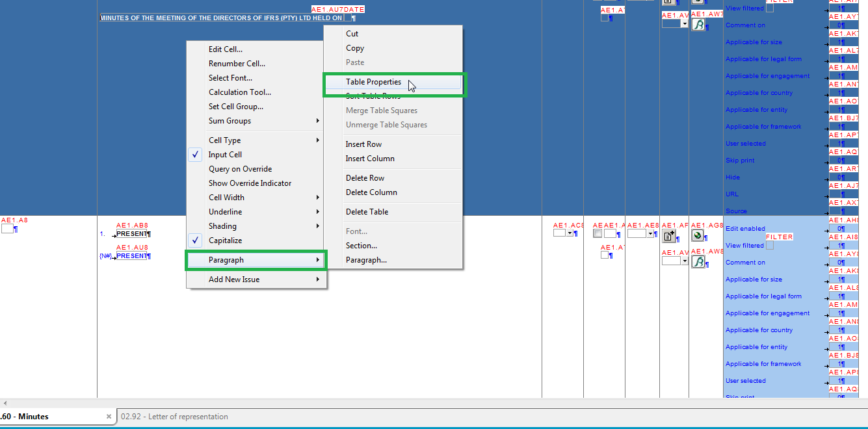The height and width of the screenshot is (429, 868).
Task: Open the AE1.AC8 dropdown arrow
Action: click(x=570, y=233)
